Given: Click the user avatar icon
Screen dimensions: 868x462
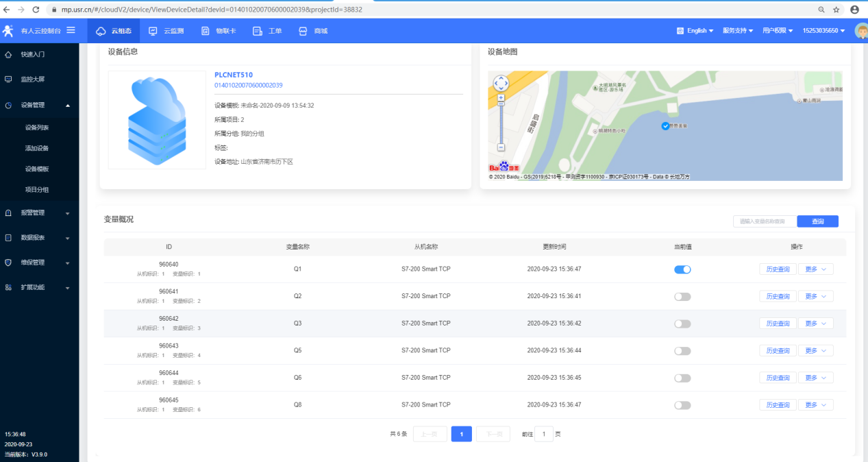Looking at the screenshot, I should 860,31.
